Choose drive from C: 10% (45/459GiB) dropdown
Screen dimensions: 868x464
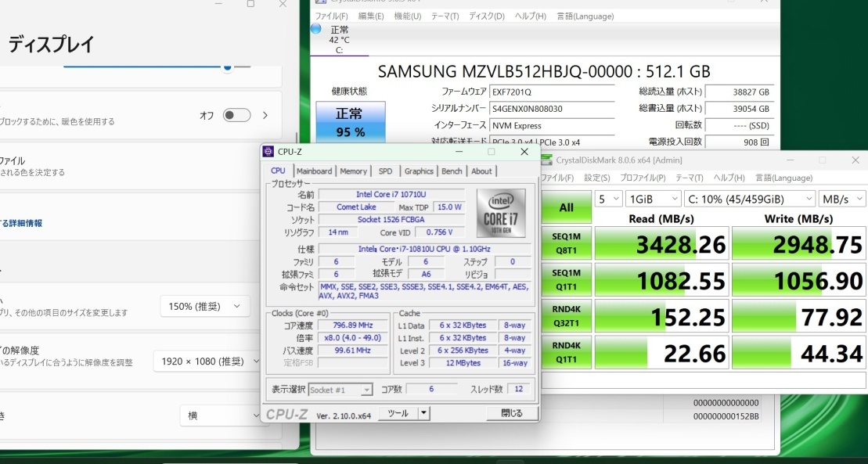point(750,199)
